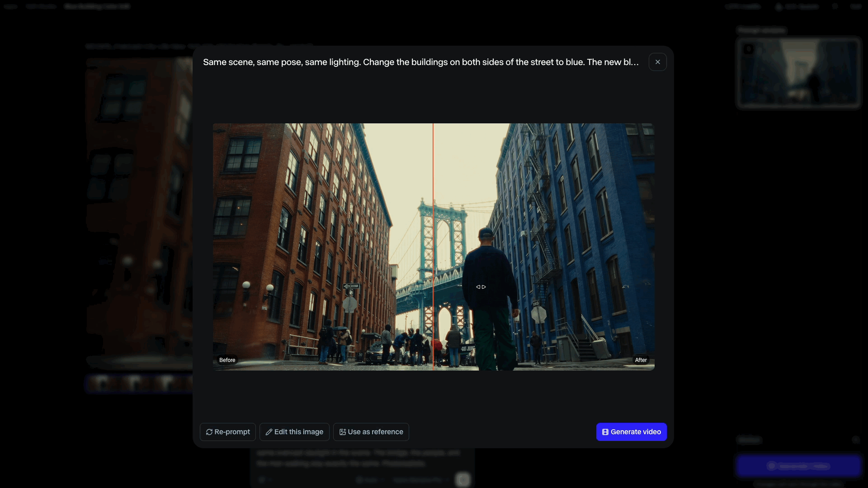Screen dimensions: 868x488
Task: Select the blurred reference thumbnail in right panel
Action: coord(799,73)
